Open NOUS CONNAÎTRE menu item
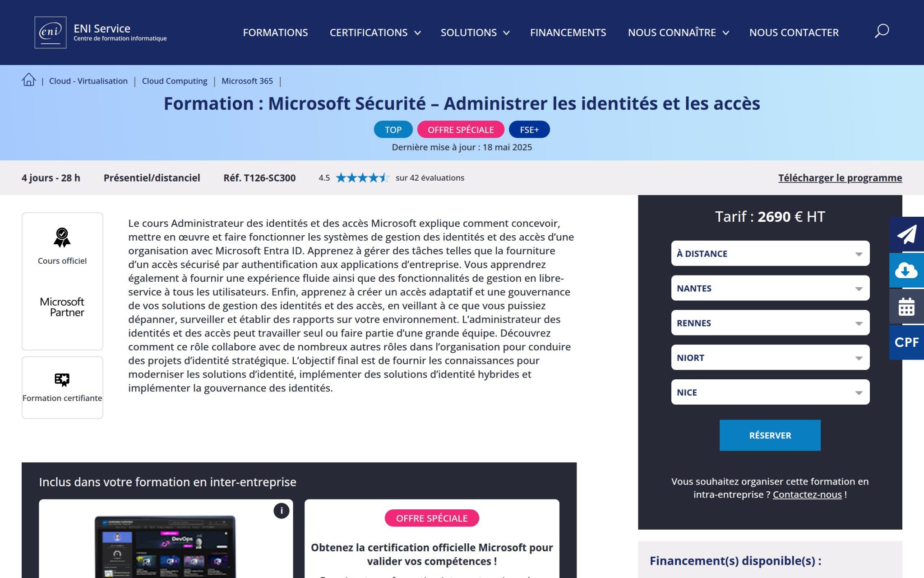The height and width of the screenshot is (578, 924). click(672, 33)
